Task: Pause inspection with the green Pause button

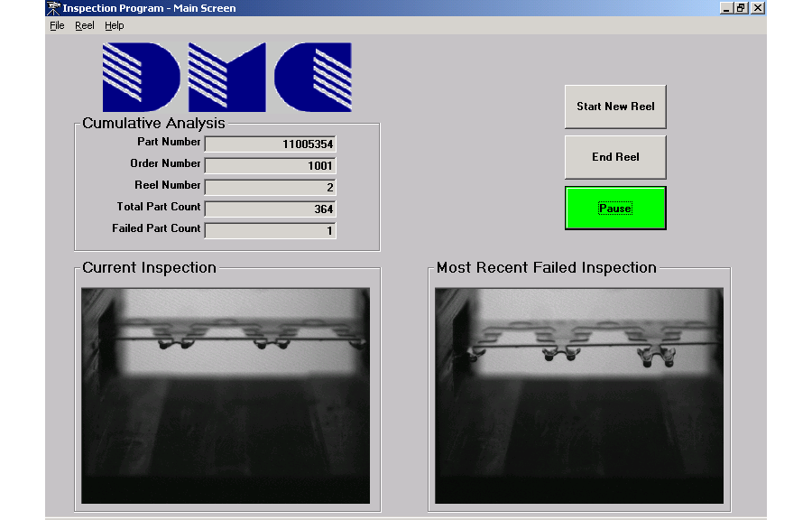Action: point(615,209)
